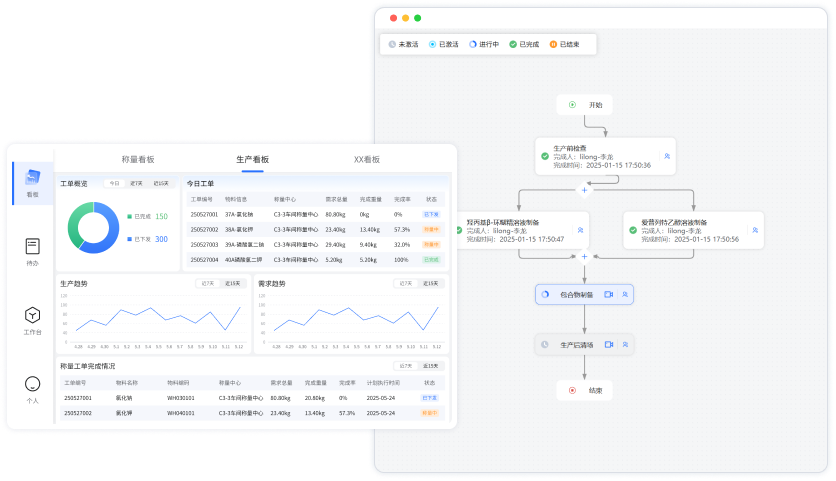Click assignee icon on 生产前检查 node
This screenshot has height=481, width=836.
point(667,157)
